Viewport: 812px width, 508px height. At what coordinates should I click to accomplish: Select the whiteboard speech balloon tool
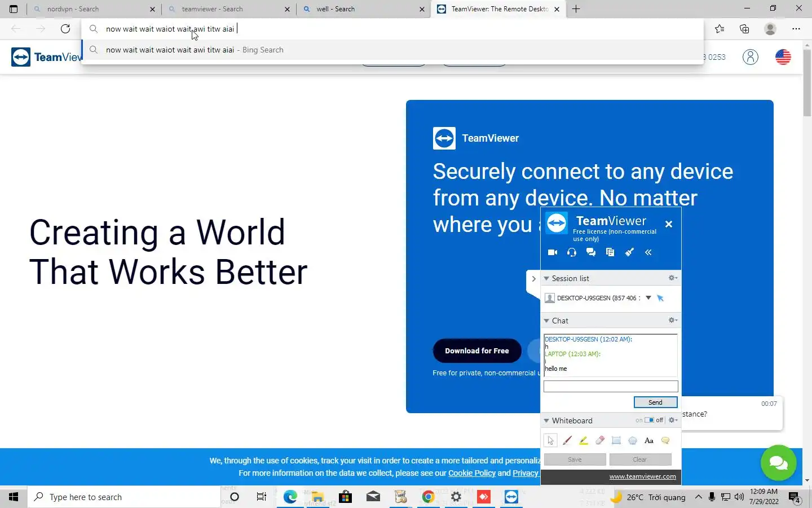click(x=665, y=440)
